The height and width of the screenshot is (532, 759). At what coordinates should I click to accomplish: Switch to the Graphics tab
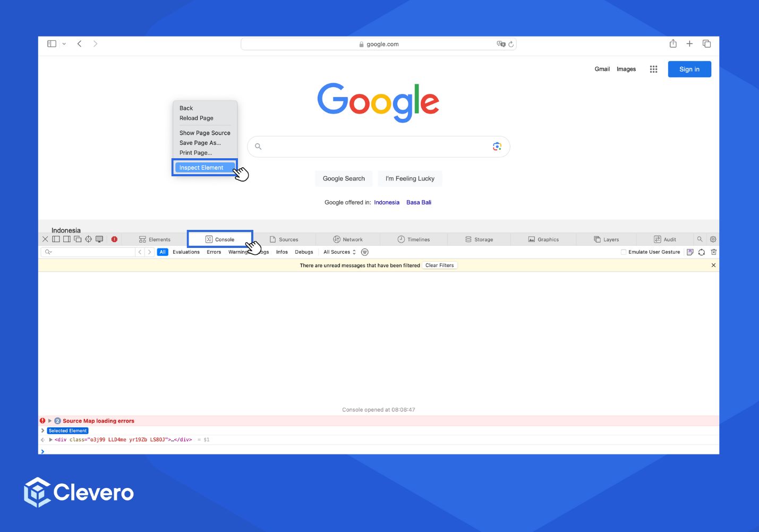pyautogui.click(x=543, y=239)
